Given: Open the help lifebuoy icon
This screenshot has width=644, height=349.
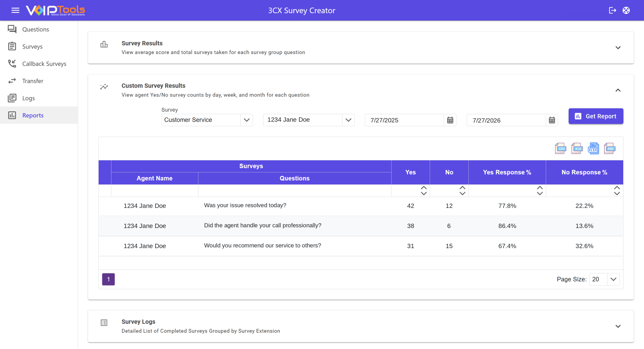Looking at the screenshot, I should pyautogui.click(x=626, y=10).
